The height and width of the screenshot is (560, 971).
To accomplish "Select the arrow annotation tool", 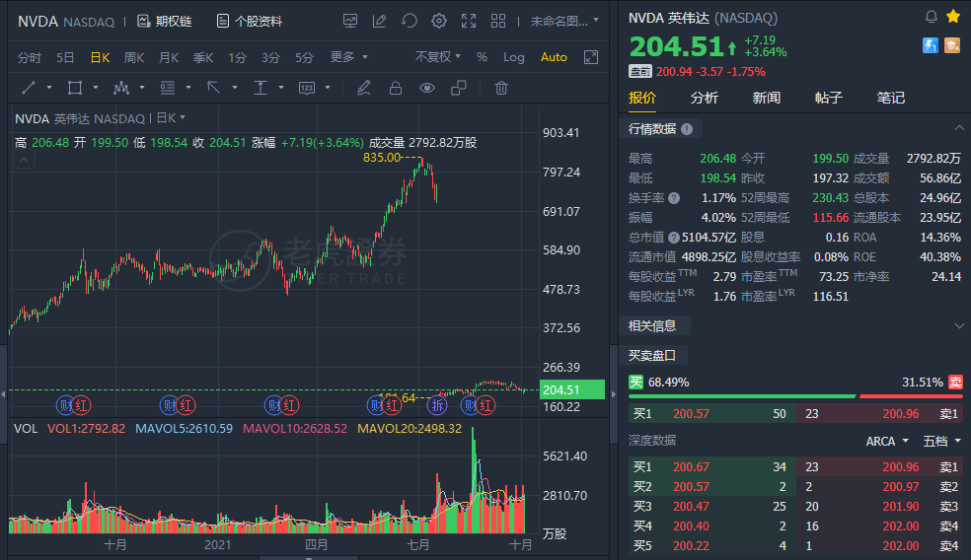I will 214,88.
